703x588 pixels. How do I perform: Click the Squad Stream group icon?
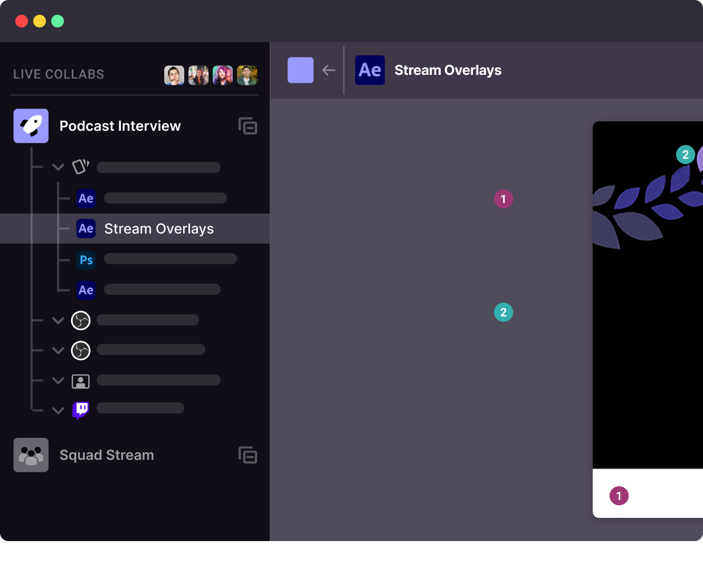[31, 455]
